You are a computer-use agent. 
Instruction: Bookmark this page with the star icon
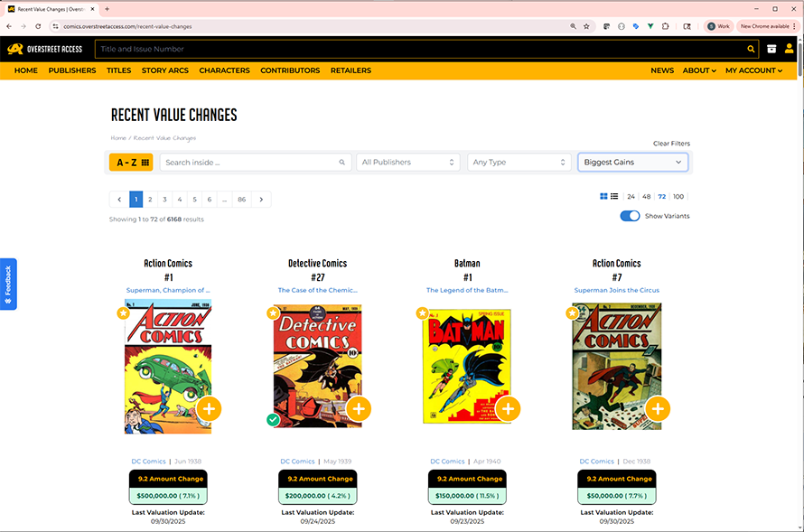point(586,26)
